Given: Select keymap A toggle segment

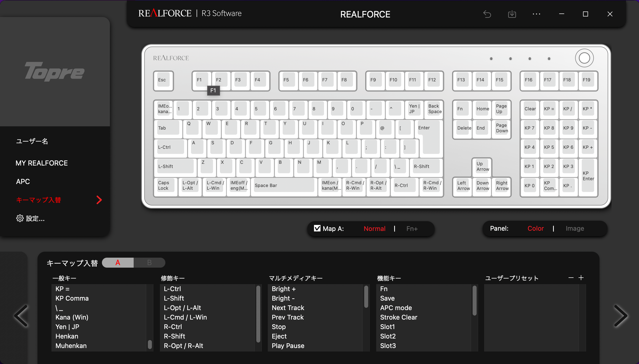Looking at the screenshot, I should pos(118,262).
